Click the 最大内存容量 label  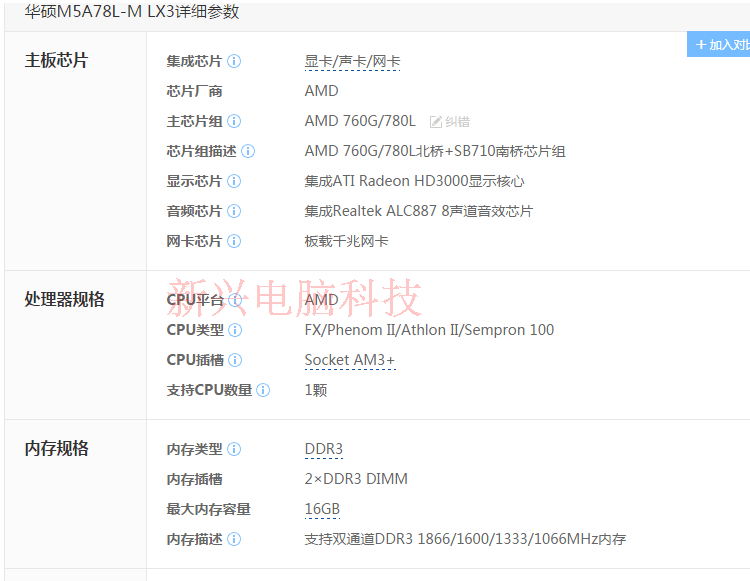coord(209,509)
